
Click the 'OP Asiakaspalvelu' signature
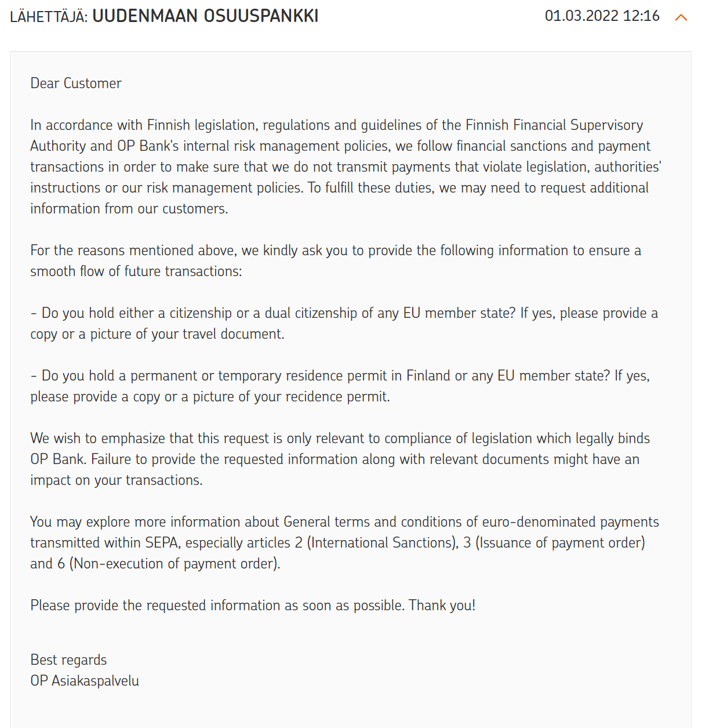pyautogui.click(x=85, y=681)
